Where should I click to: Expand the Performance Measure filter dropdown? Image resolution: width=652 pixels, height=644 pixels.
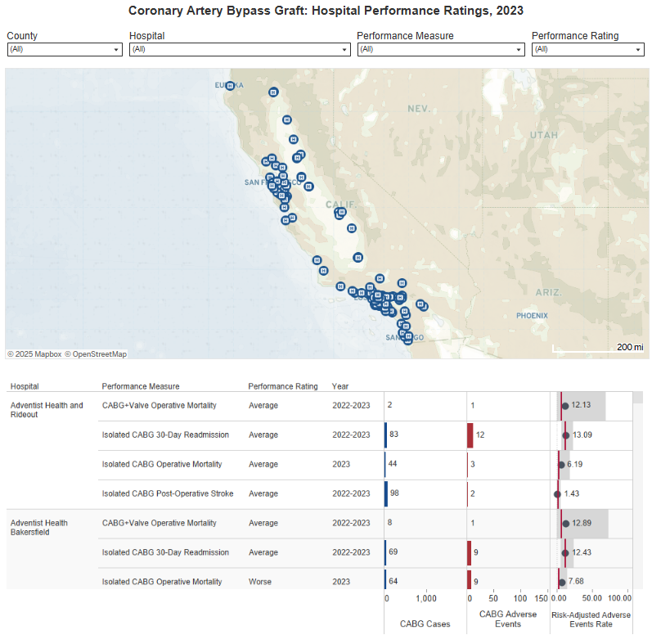439,50
